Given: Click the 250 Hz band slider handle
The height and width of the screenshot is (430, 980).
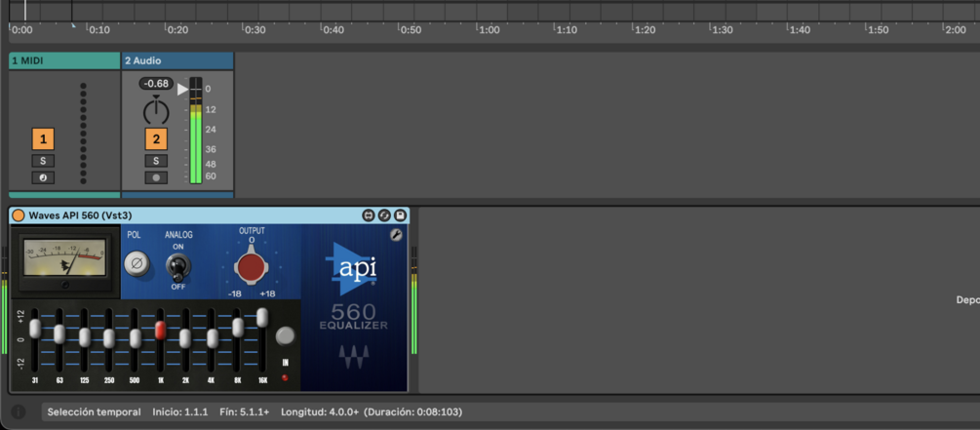Looking at the screenshot, I should [109, 338].
